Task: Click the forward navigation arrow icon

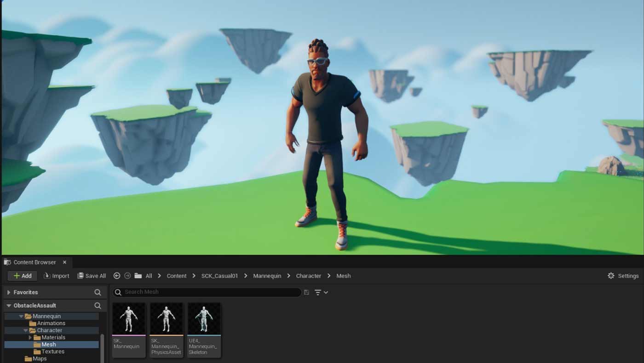Action: (127, 276)
